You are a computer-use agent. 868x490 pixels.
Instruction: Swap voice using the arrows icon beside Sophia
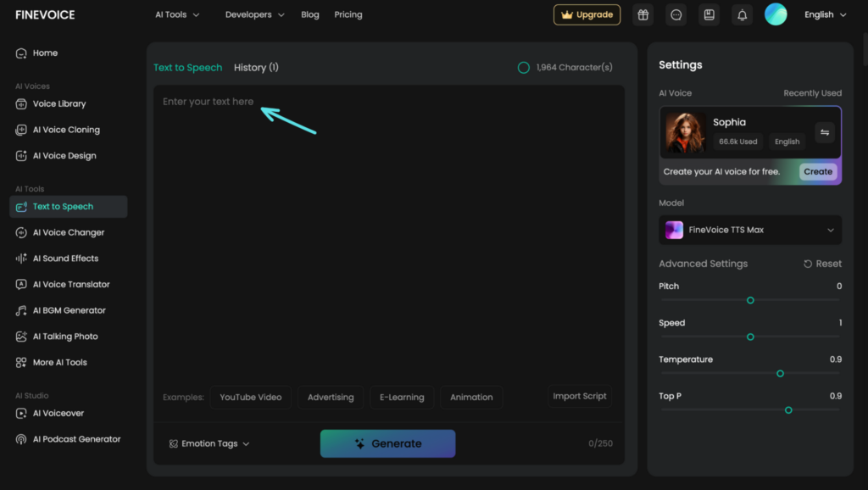tap(825, 133)
